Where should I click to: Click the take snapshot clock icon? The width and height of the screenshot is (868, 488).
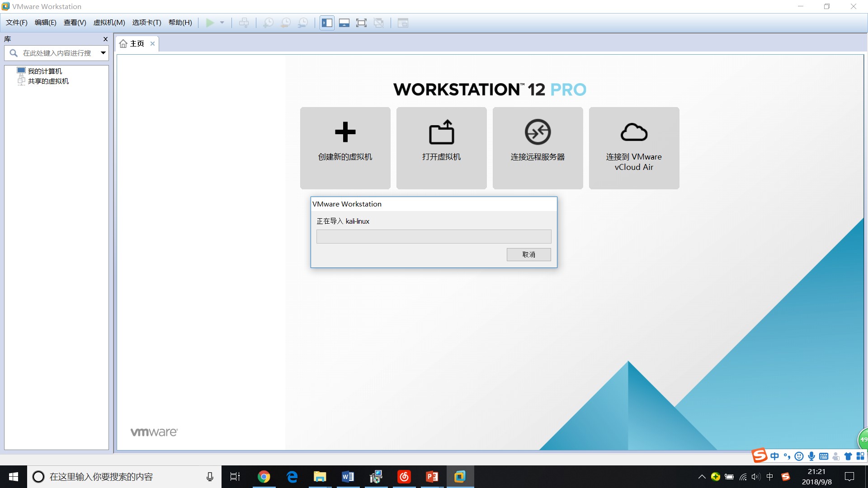tap(268, 23)
